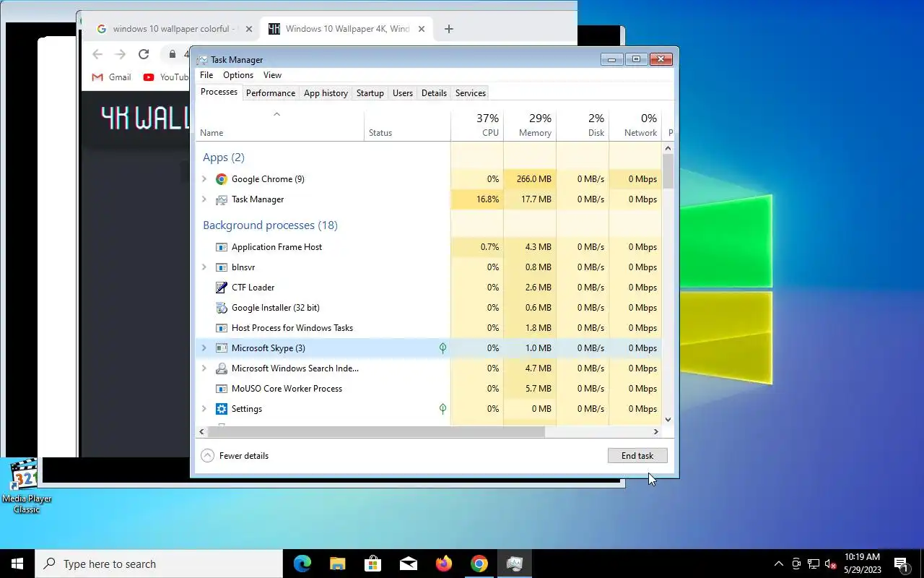Image resolution: width=924 pixels, height=578 pixels.
Task: Click the network tray icon
Action: (814, 564)
